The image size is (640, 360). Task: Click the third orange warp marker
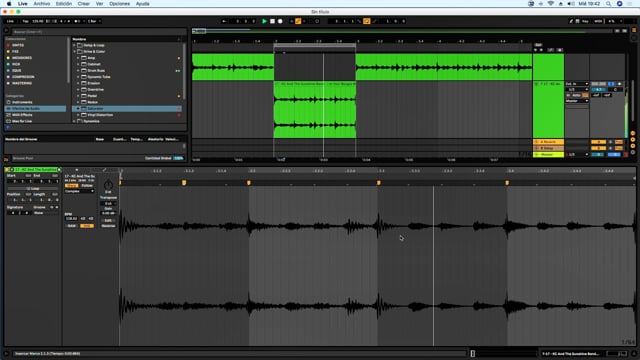(x=249, y=183)
